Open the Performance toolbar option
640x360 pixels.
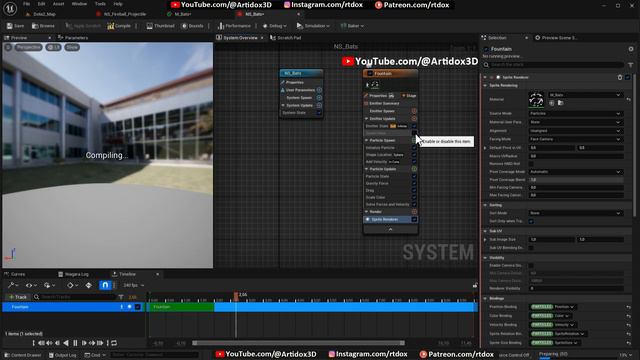(234, 26)
